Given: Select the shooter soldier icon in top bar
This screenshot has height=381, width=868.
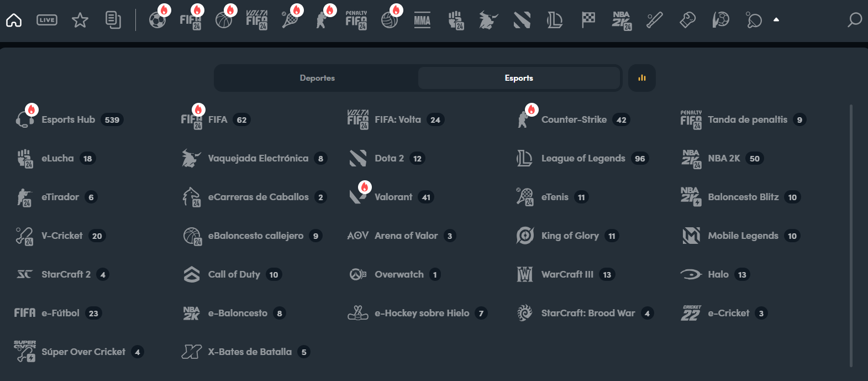Looking at the screenshot, I should (x=322, y=20).
